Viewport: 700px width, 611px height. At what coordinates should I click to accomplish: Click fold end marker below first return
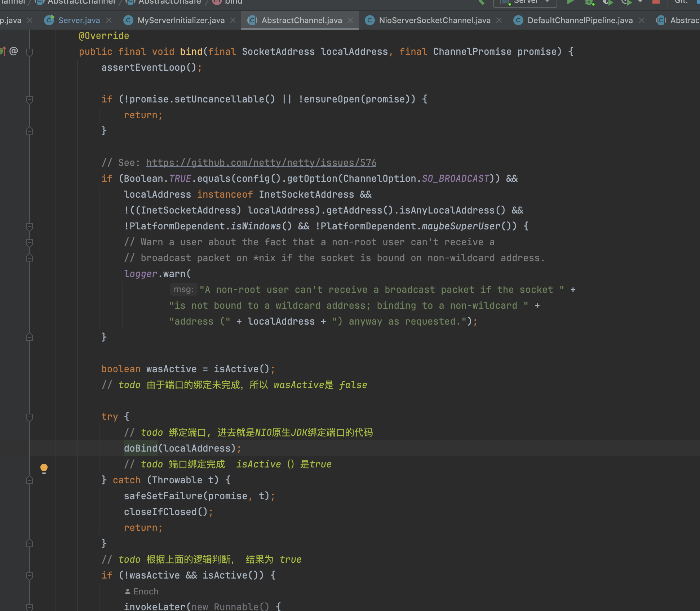pos(30,131)
